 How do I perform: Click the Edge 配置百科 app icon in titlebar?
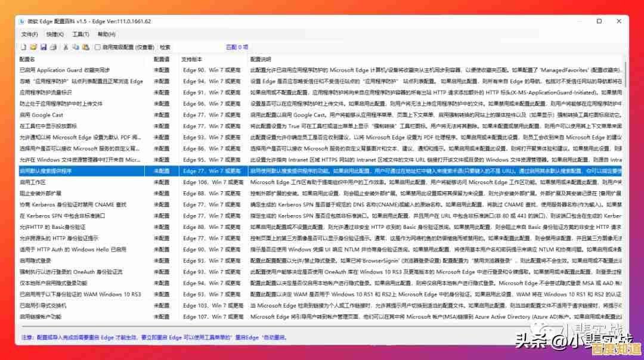point(21,21)
